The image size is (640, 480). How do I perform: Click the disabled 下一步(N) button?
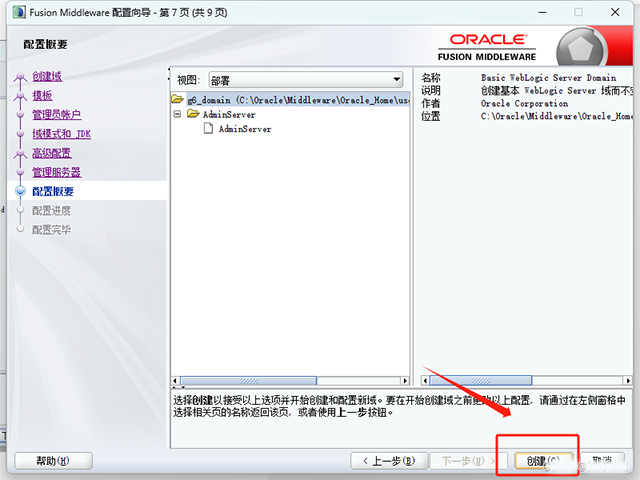(x=469, y=461)
